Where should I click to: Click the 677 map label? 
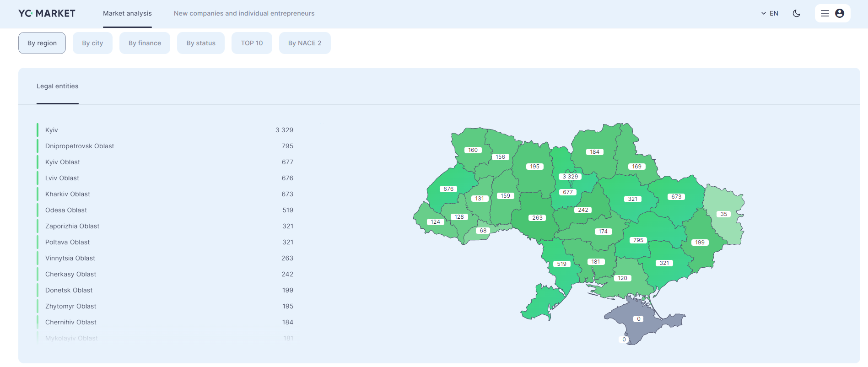(x=568, y=192)
